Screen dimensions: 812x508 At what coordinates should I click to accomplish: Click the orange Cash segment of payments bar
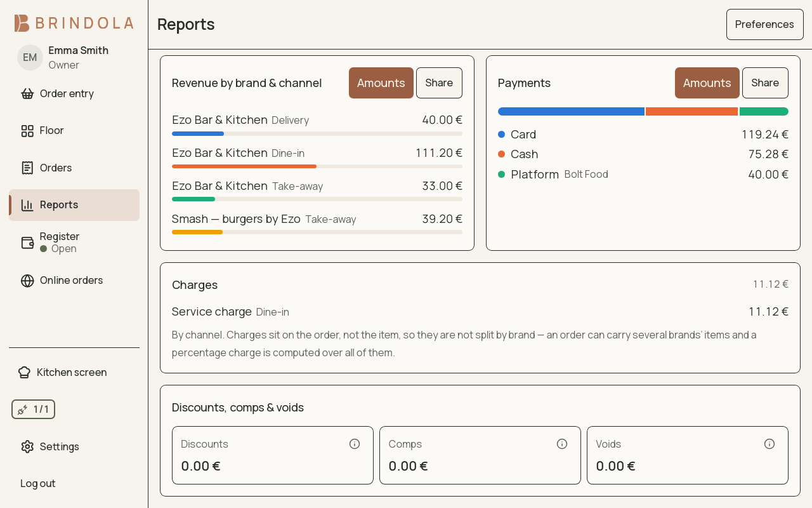(692, 112)
